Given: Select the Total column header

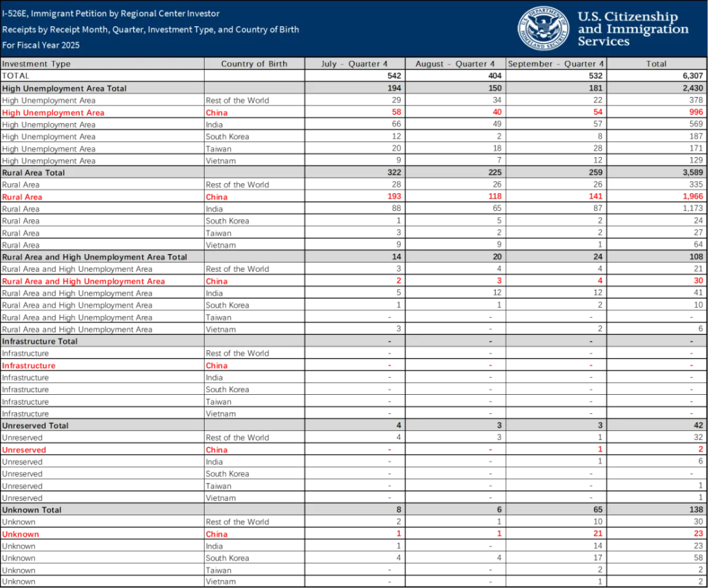Looking at the screenshot, I should click(656, 64).
